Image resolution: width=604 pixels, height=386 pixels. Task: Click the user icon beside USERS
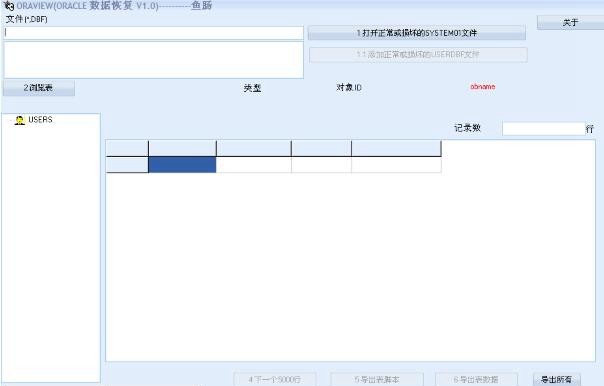point(20,120)
